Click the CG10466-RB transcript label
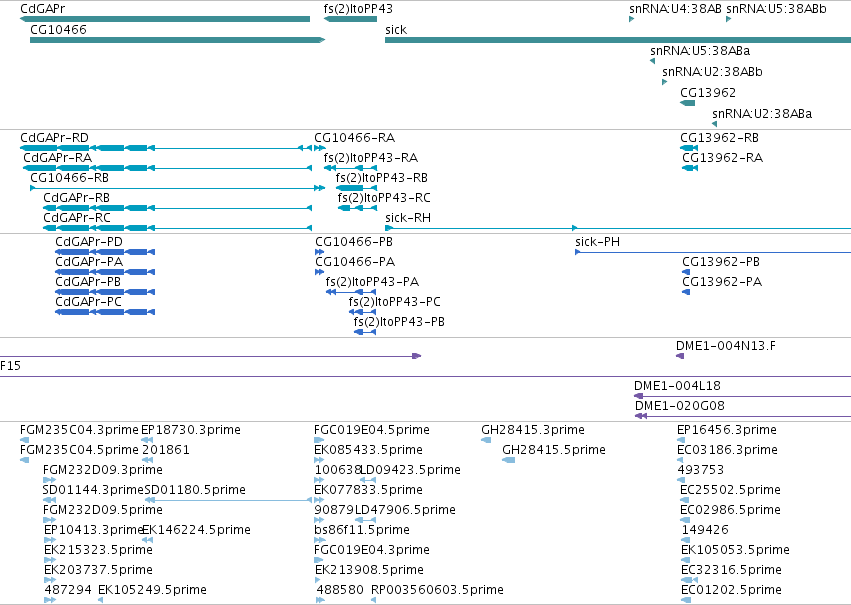 pyautogui.click(x=69, y=178)
